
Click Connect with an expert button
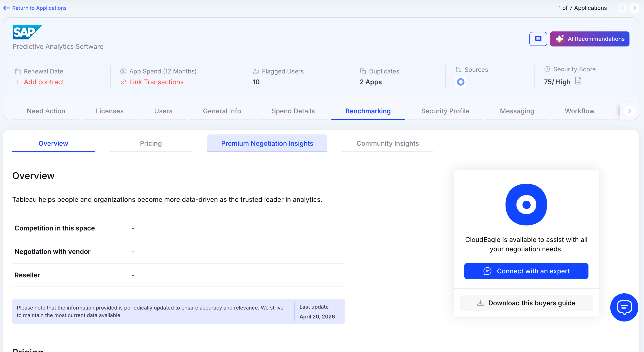coord(526,271)
